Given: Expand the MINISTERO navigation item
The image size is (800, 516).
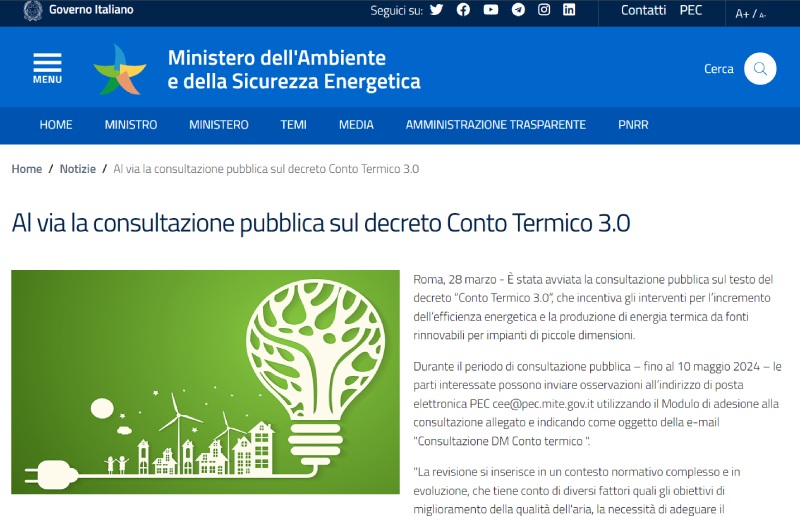Looking at the screenshot, I should coord(219,125).
